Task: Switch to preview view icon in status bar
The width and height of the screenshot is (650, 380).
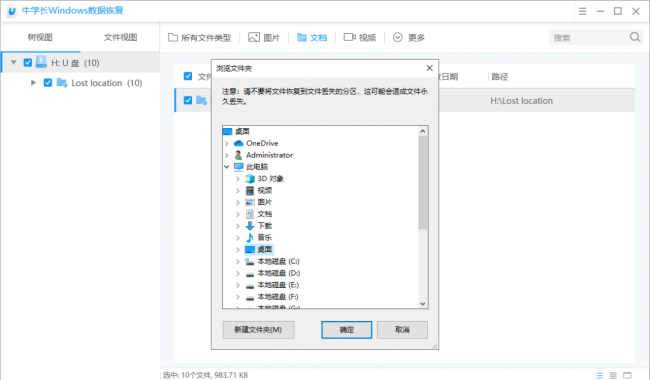Action: [x=627, y=375]
